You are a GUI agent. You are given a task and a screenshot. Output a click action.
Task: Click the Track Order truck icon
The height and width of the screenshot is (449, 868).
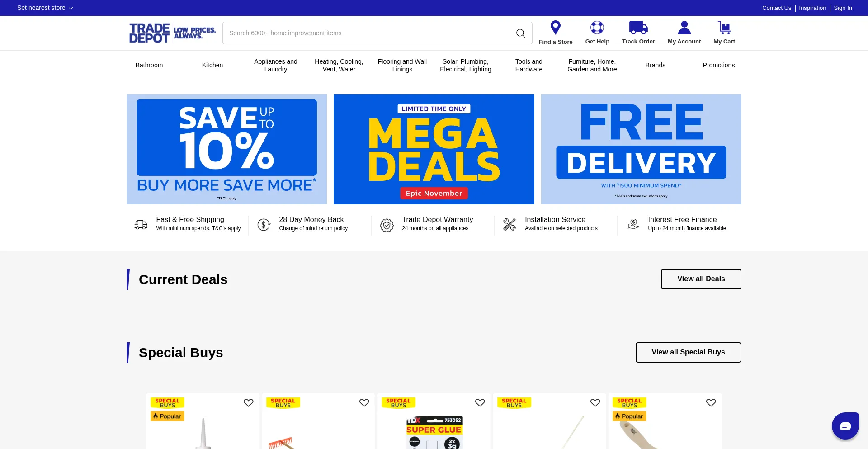pos(638,28)
